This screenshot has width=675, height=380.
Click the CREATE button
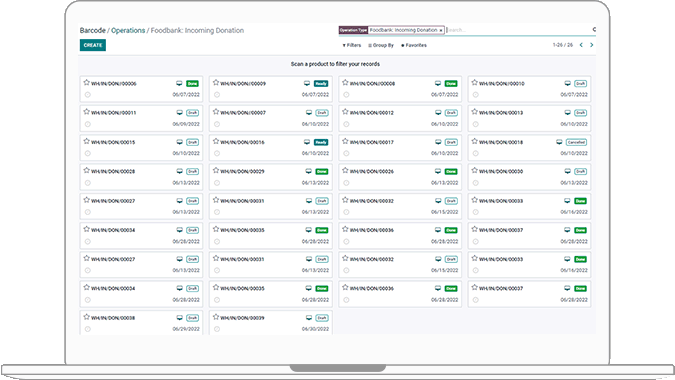[x=93, y=45]
